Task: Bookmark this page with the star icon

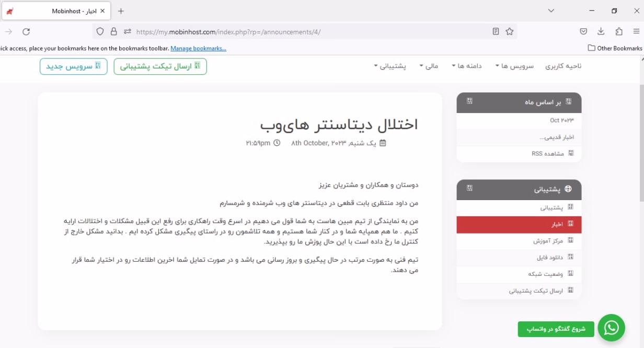Action: (x=509, y=32)
